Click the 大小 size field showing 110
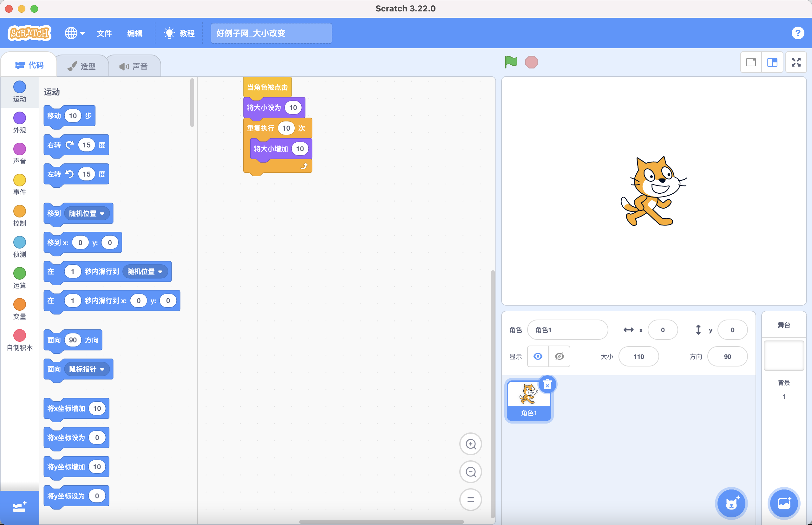The width and height of the screenshot is (812, 525). pos(638,356)
